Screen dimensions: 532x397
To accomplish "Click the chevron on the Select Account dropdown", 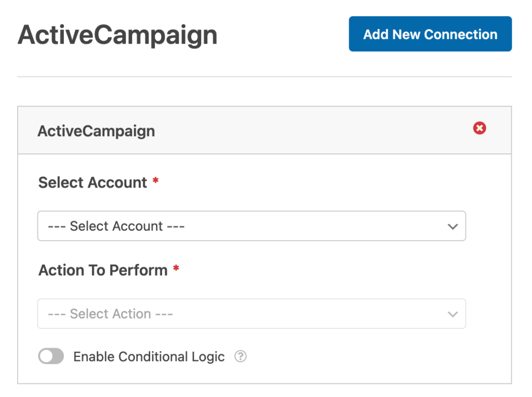I will [453, 226].
